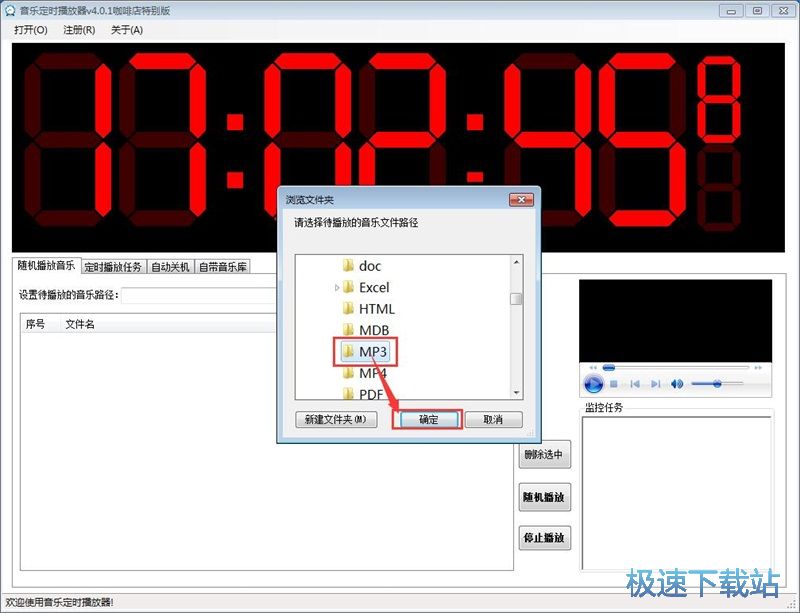Confirm folder selection with the 确定 button
This screenshot has height=613, width=800.
[x=428, y=419]
